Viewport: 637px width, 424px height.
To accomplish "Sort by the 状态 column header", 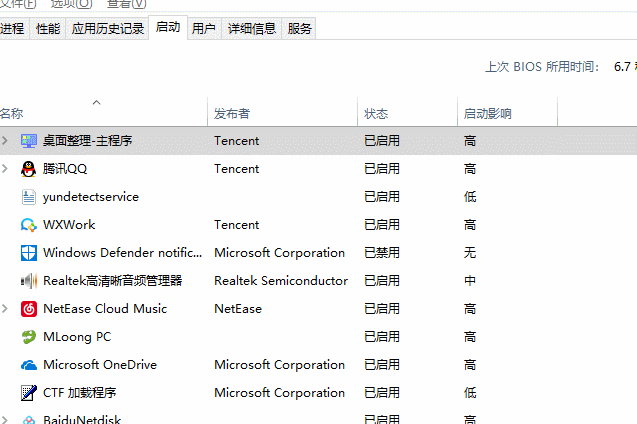I will pyautogui.click(x=376, y=114).
